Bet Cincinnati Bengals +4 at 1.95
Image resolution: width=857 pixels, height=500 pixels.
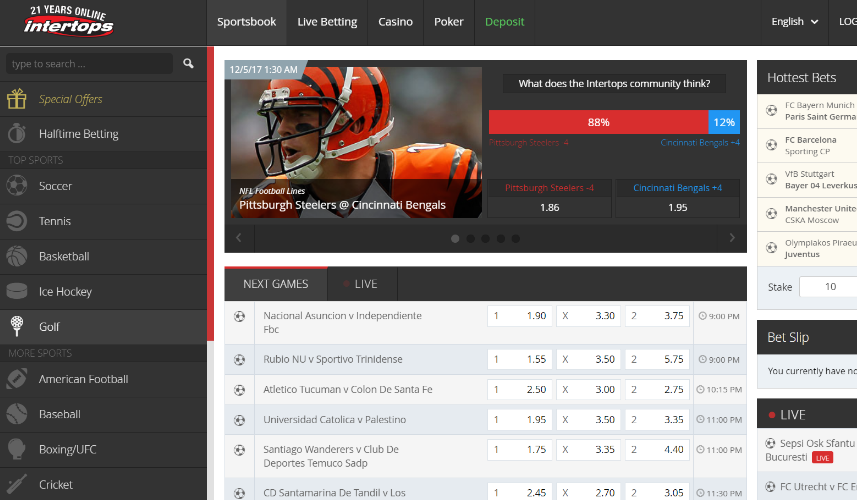[677, 198]
